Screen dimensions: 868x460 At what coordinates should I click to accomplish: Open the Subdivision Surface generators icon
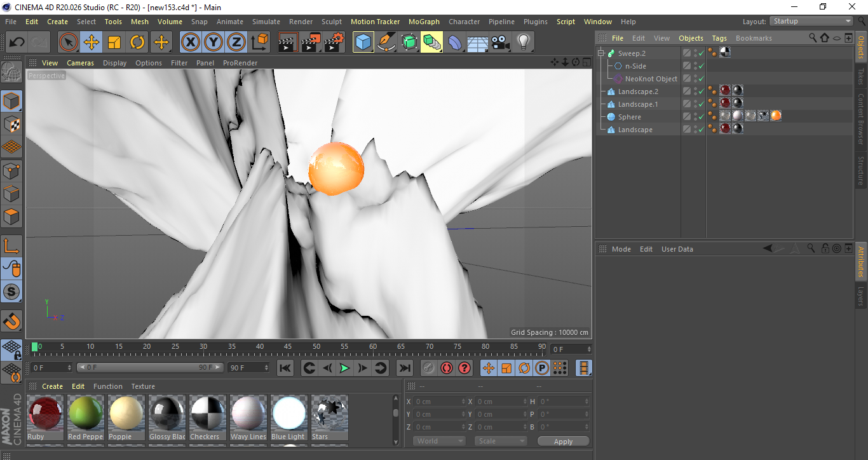click(409, 43)
